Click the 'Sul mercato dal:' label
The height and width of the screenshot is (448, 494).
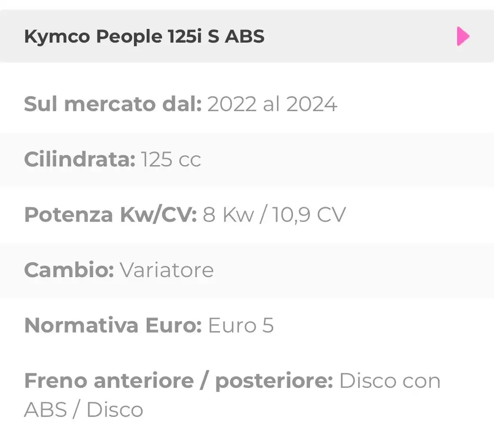coord(113,104)
